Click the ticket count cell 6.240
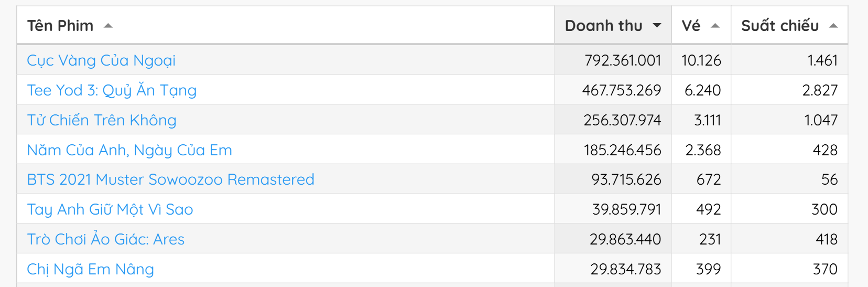 [702, 90]
